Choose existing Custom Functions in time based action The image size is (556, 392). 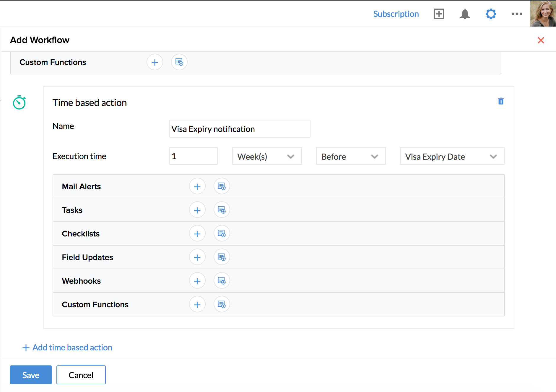pyautogui.click(x=222, y=304)
